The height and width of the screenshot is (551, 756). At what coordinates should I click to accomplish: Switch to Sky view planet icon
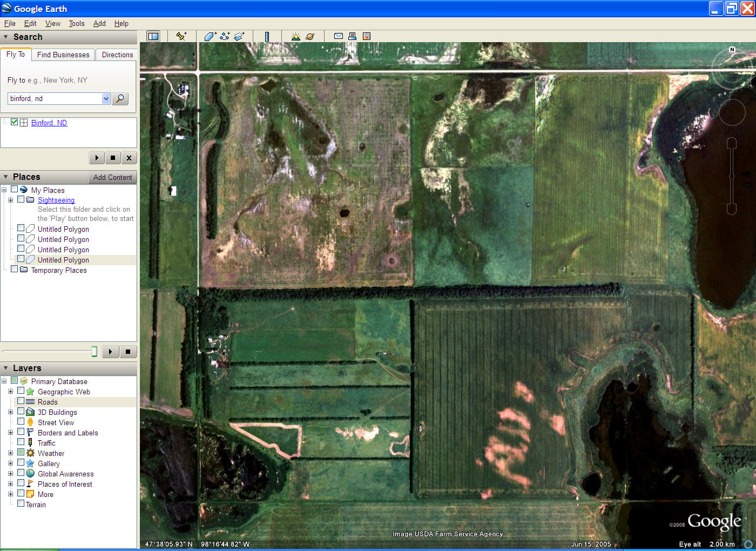310,36
